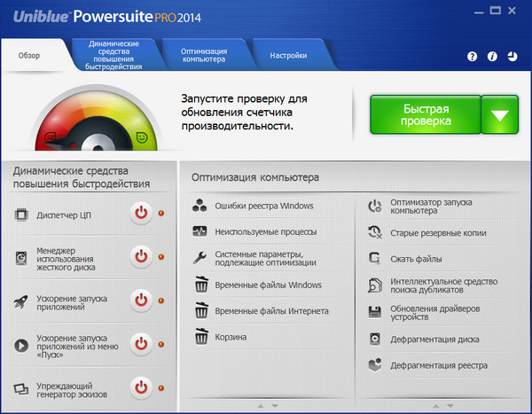Open Старые резервные копии link
The width and height of the screenshot is (532, 414).
438,233
